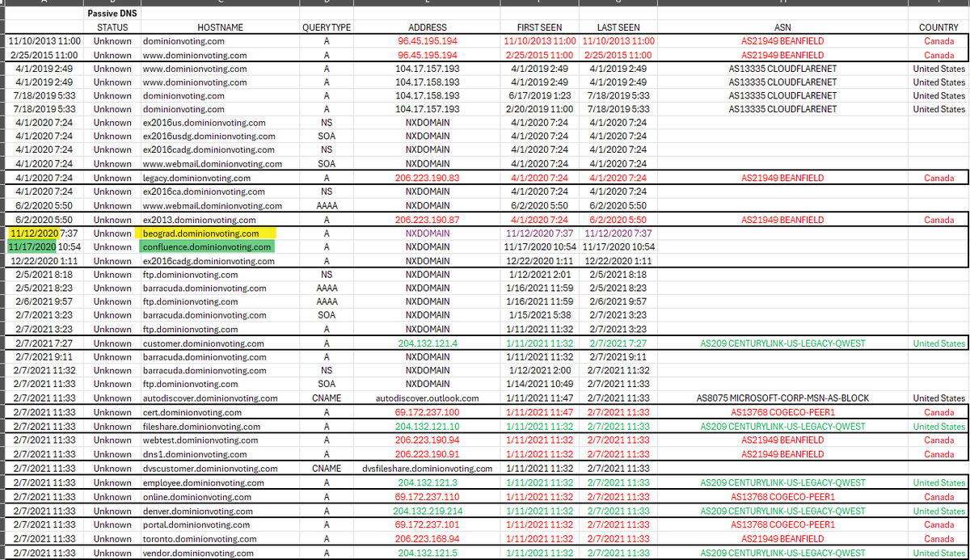
Task: Select the Passive DNS title cell
Action: pyautogui.click(x=112, y=14)
